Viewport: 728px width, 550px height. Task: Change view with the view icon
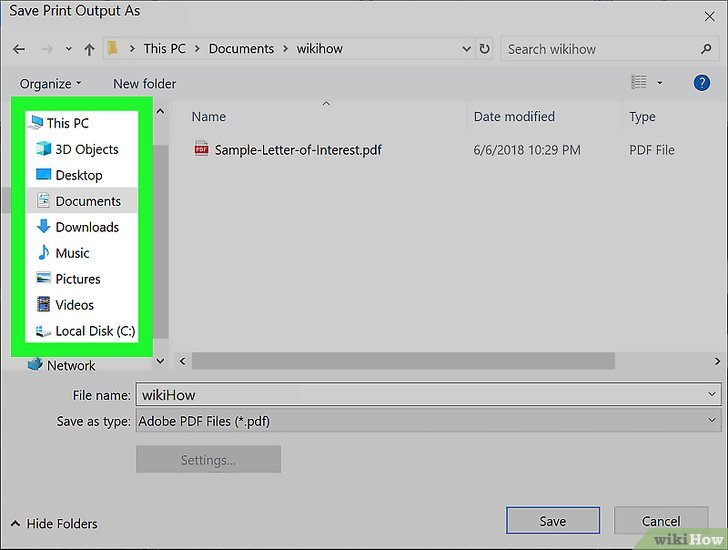tap(639, 82)
